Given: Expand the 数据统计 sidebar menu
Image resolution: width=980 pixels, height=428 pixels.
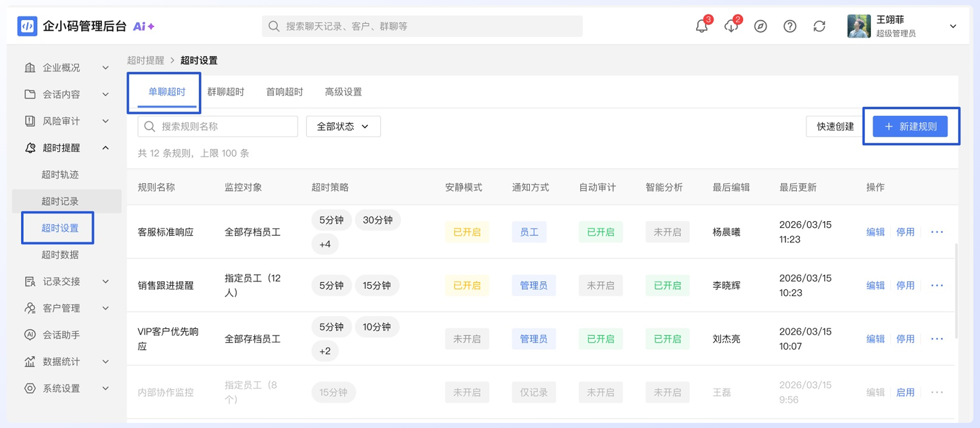Looking at the screenshot, I should [67, 361].
